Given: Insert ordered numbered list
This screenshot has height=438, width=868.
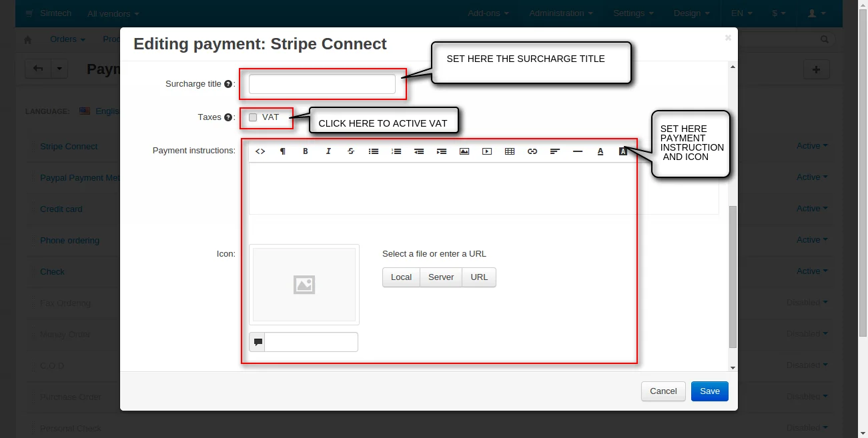Looking at the screenshot, I should [x=396, y=151].
